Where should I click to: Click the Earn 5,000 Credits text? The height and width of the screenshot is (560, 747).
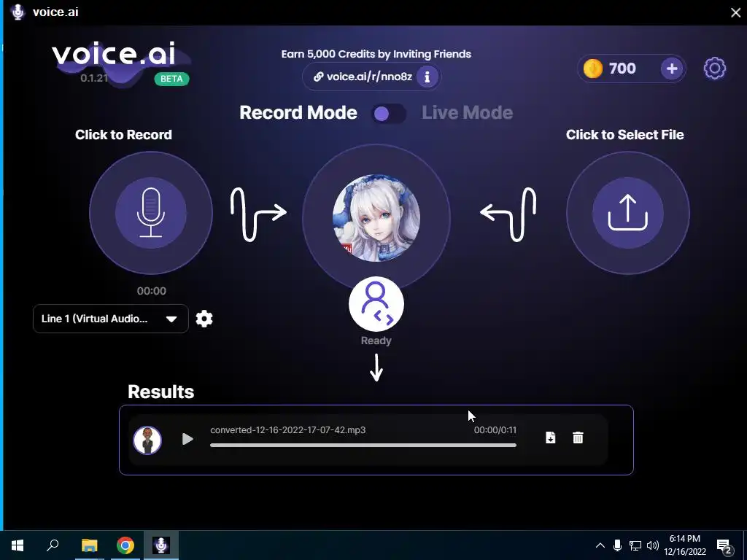click(x=376, y=54)
